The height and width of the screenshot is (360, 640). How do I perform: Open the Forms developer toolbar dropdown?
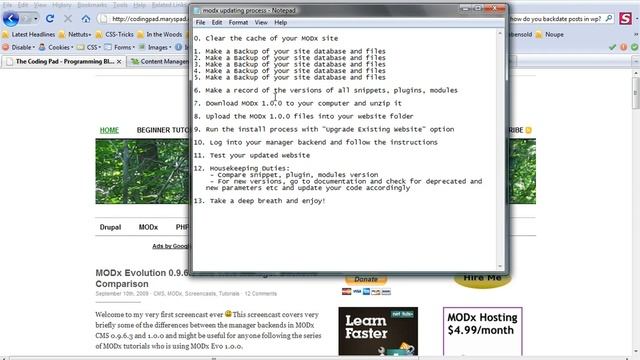[x=120, y=47]
